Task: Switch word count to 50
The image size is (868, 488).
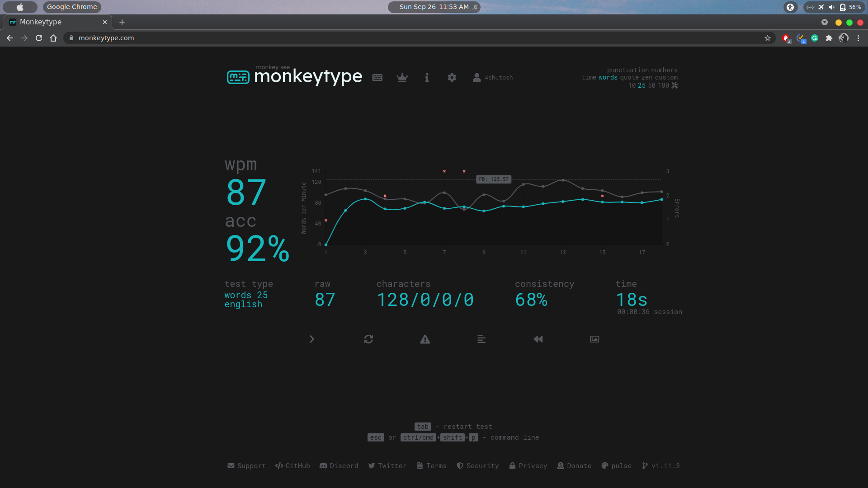Action: point(652,85)
